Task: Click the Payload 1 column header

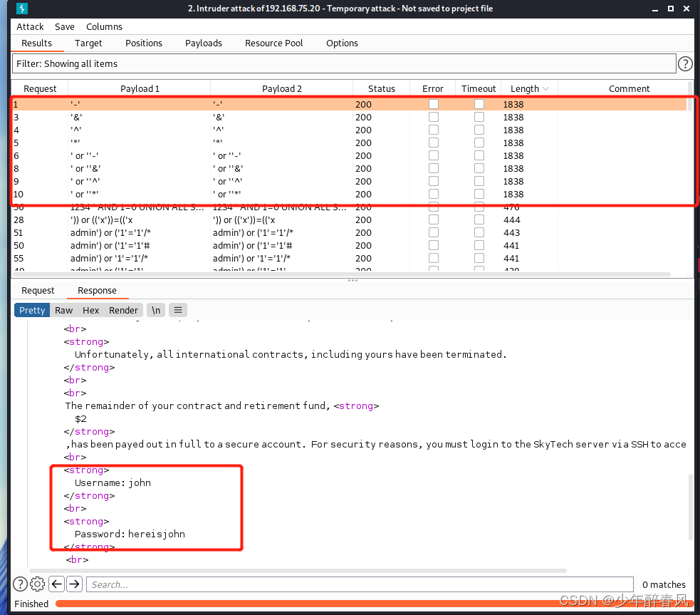Action: pyautogui.click(x=140, y=89)
